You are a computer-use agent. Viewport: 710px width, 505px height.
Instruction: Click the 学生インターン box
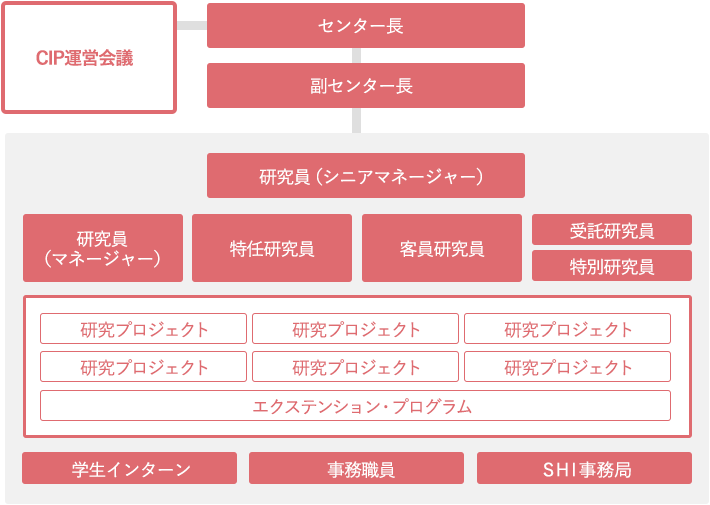click(130, 468)
